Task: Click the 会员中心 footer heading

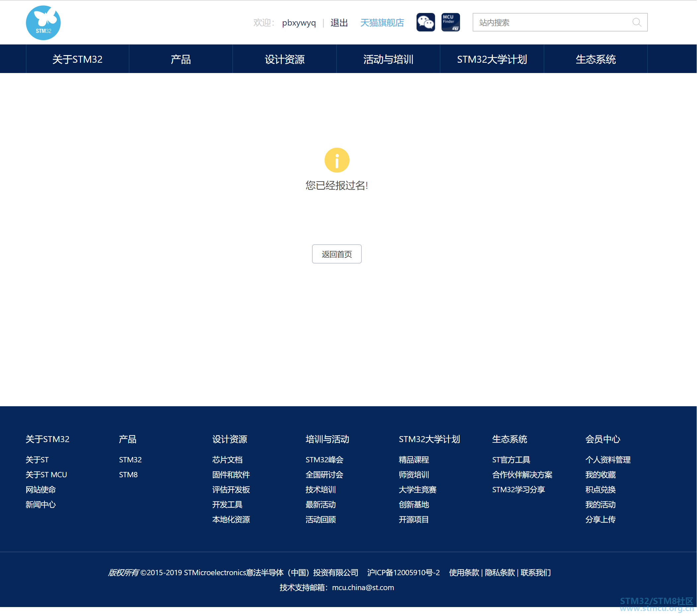Action: (x=603, y=439)
